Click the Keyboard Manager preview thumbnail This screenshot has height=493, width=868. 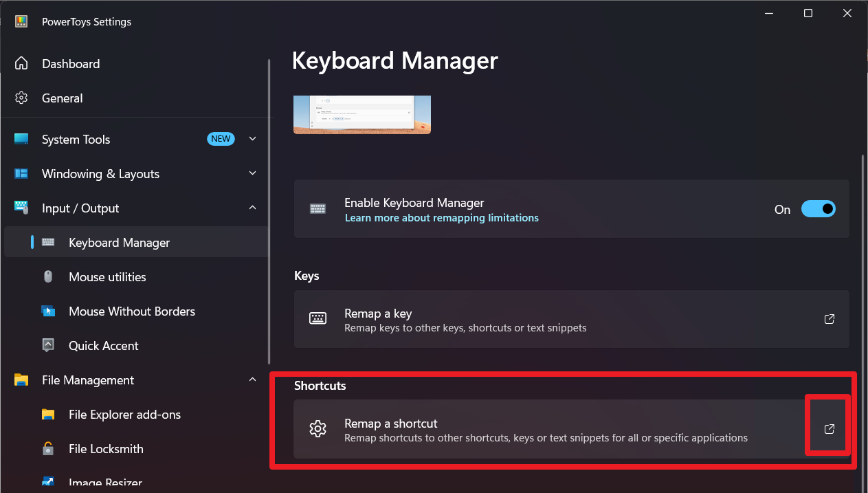click(x=362, y=114)
